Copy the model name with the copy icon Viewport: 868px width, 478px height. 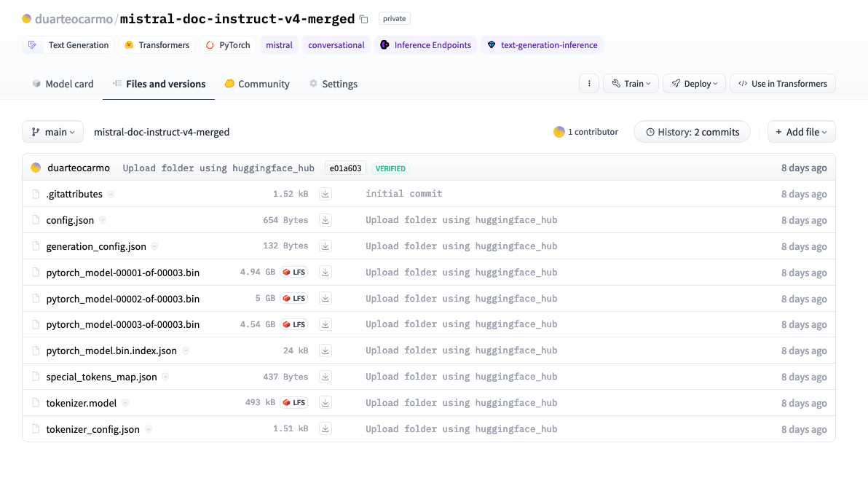coord(363,20)
